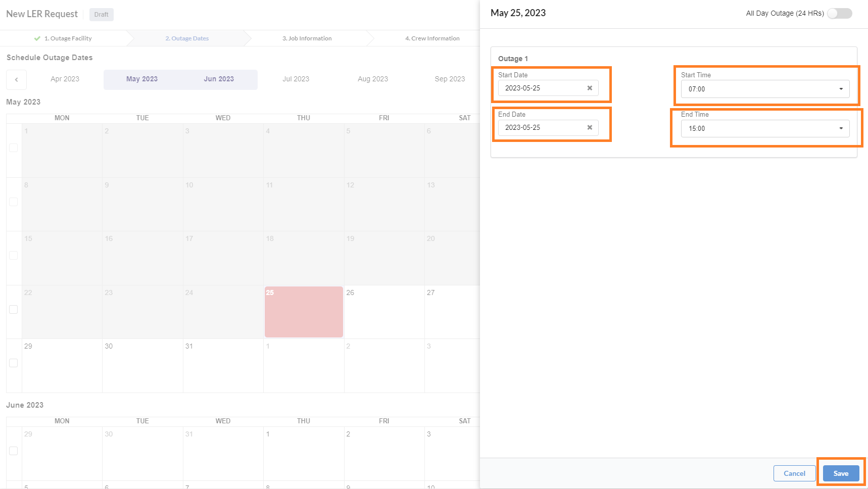The image size is (868, 489).
Task: Open the Start Time dropdown
Action: coord(764,89)
